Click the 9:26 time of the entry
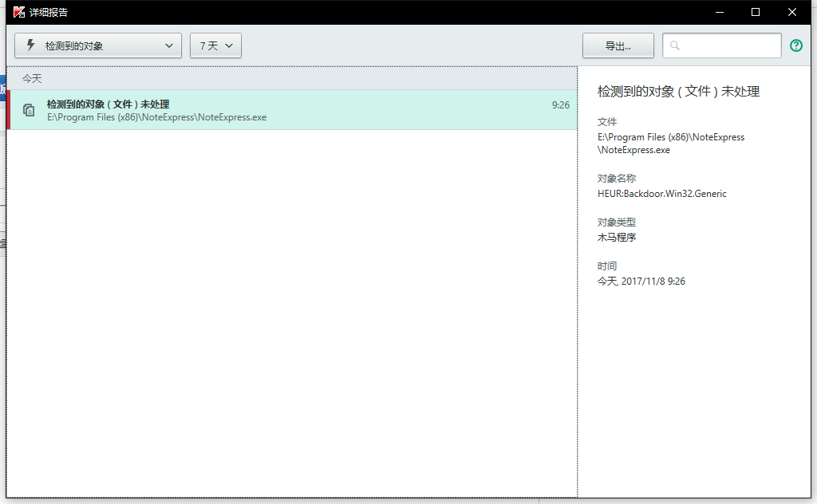 [x=561, y=104]
